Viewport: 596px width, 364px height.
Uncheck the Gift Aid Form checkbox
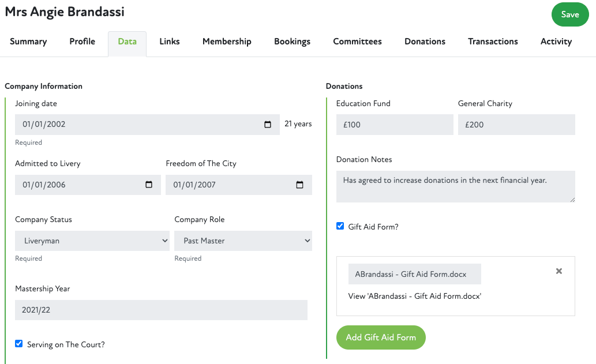340,226
